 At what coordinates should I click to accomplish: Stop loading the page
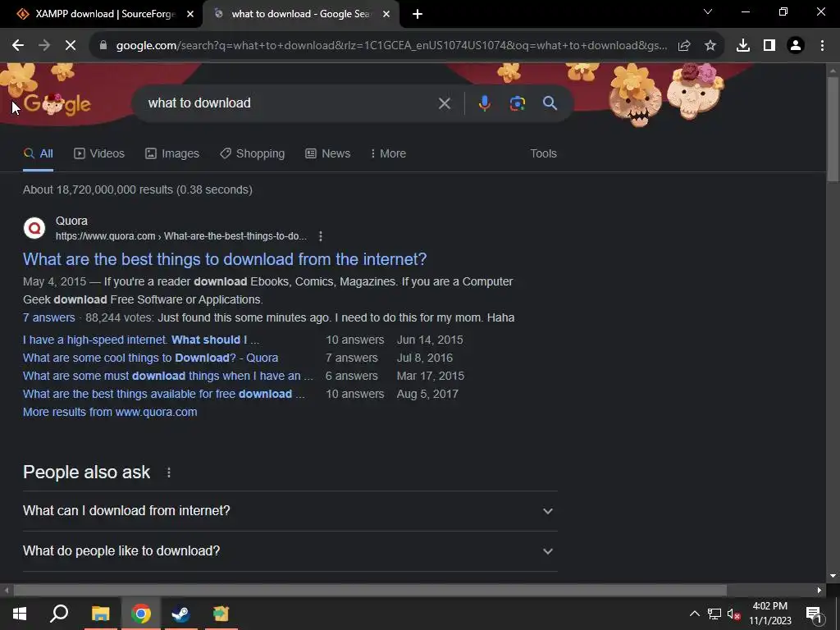71,46
